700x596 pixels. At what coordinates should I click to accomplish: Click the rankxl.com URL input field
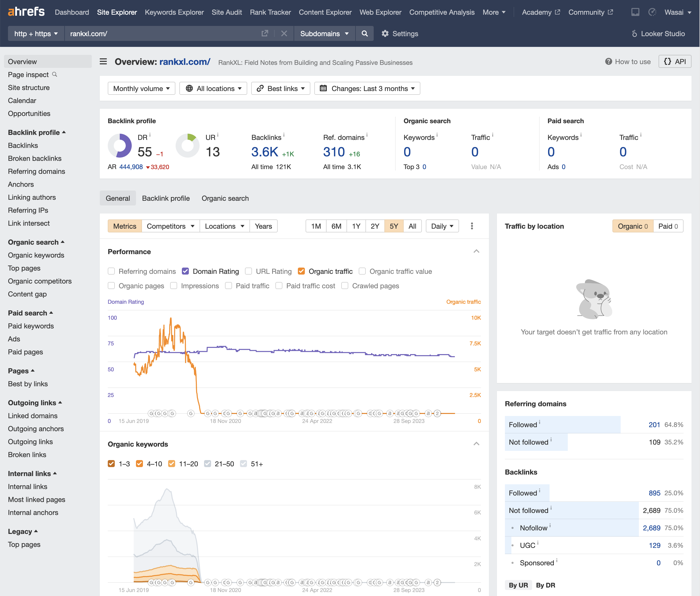[162, 33]
